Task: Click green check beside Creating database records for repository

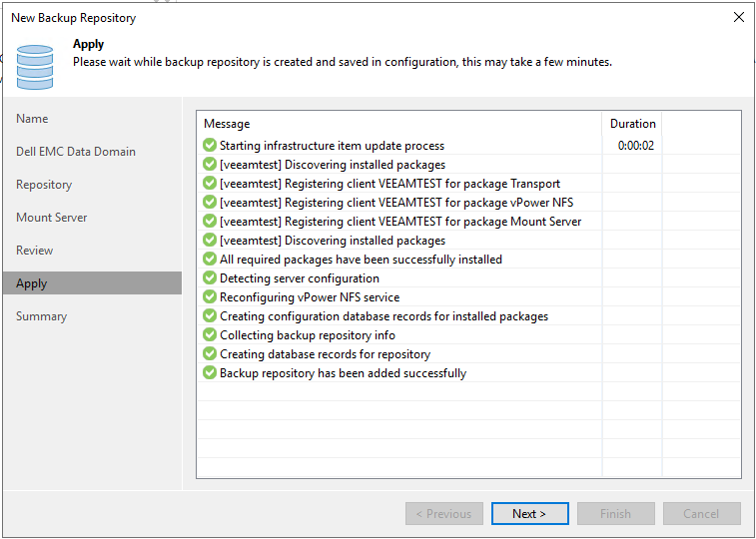Action: [x=210, y=354]
